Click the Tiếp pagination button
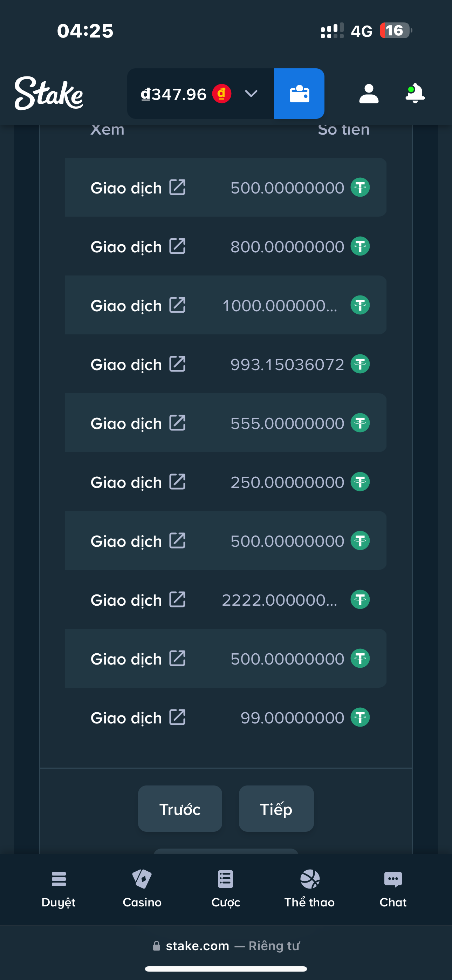The image size is (452, 980). point(276,808)
